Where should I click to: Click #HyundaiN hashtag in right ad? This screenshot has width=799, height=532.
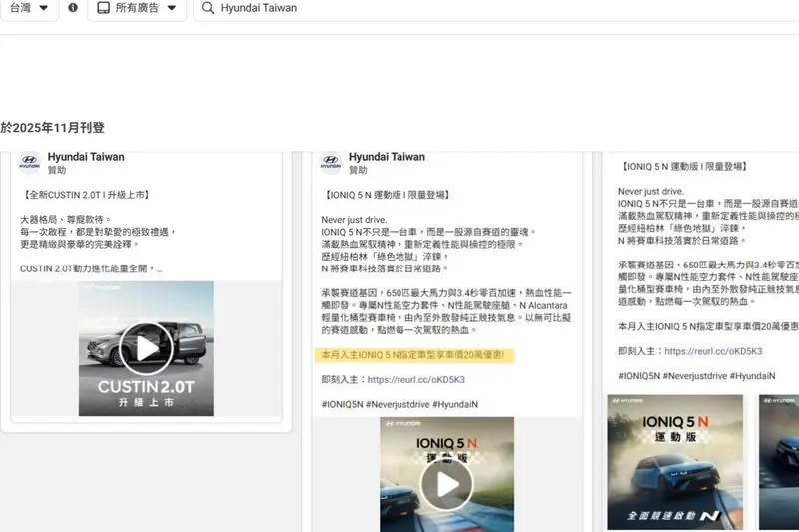click(752, 376)
